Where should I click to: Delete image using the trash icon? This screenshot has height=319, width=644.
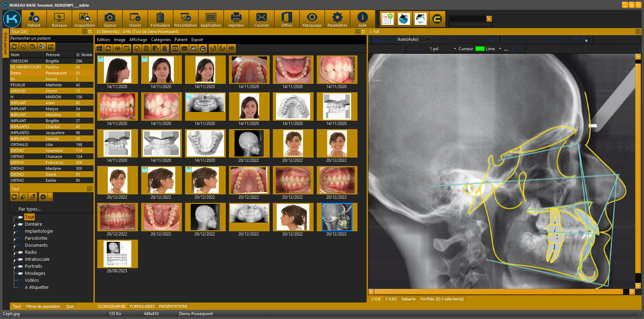pos(164,48)
